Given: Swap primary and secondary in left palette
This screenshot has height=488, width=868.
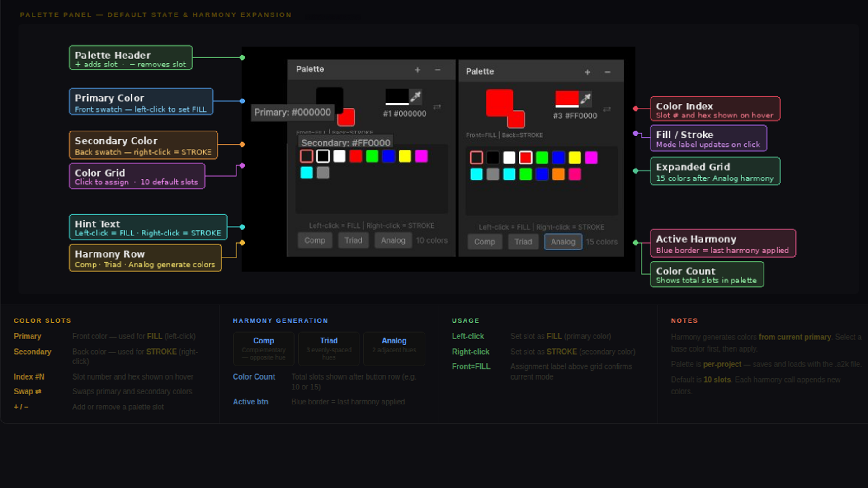Looking at the screenshot, I should tap(437, 107).
